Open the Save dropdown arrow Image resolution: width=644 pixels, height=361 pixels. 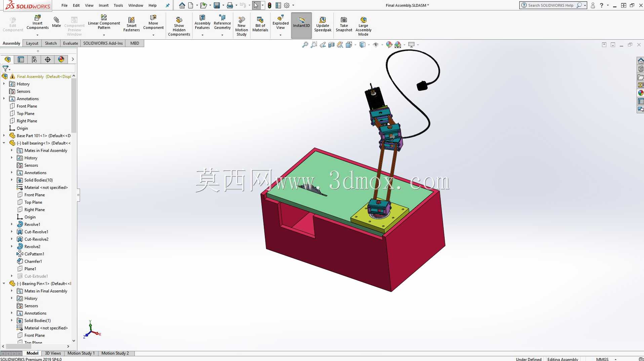(x=223, y=5)
